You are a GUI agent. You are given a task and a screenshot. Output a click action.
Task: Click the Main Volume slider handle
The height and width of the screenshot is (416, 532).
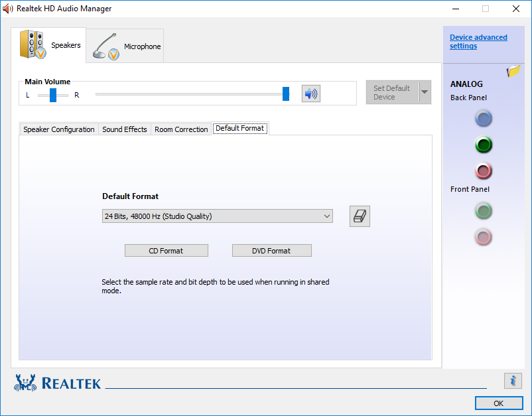click(x=286, y=94)
